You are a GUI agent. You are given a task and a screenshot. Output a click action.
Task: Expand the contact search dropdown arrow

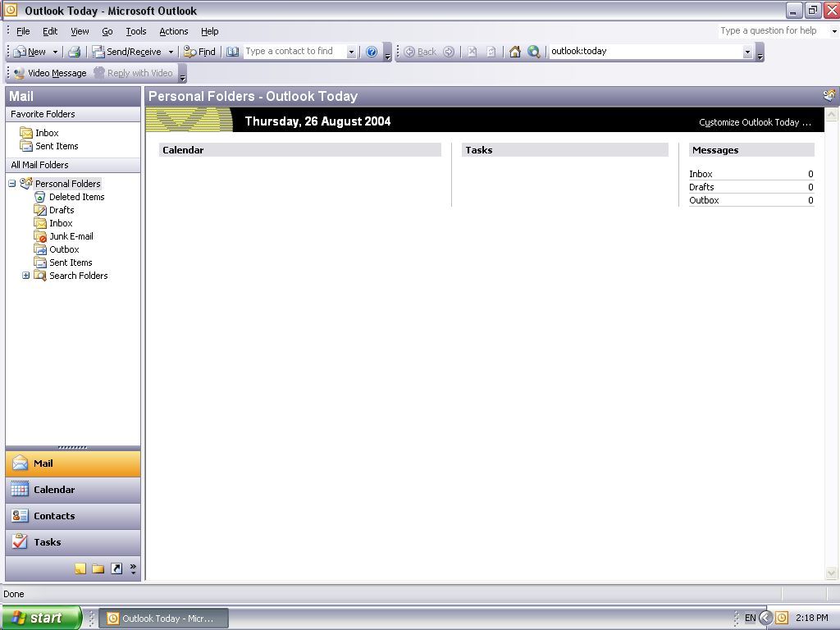pyautogui.click(x=351, y=52)
